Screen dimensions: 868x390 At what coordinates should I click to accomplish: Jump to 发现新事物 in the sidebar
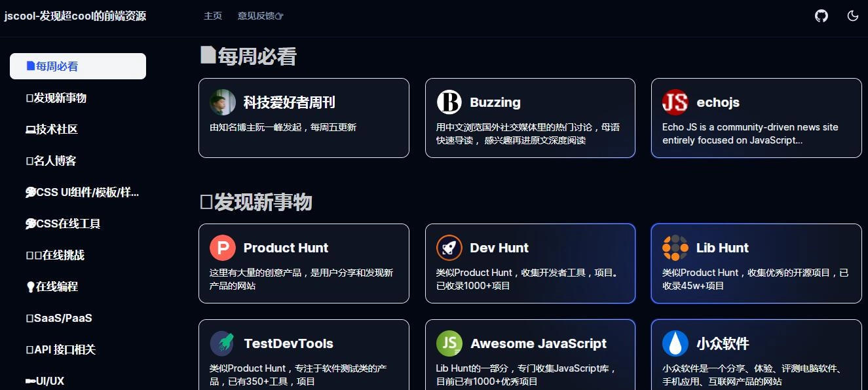pos(56,98)
